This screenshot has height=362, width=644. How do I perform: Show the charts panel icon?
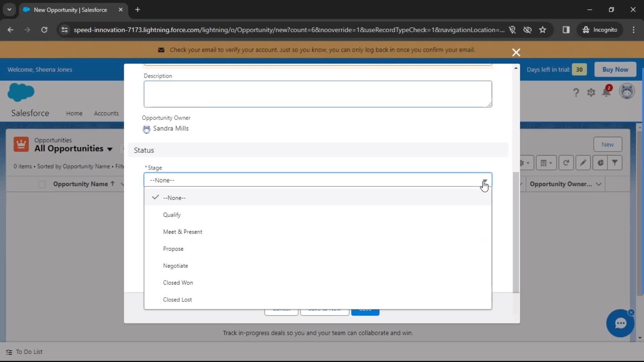tap(600, 163)
